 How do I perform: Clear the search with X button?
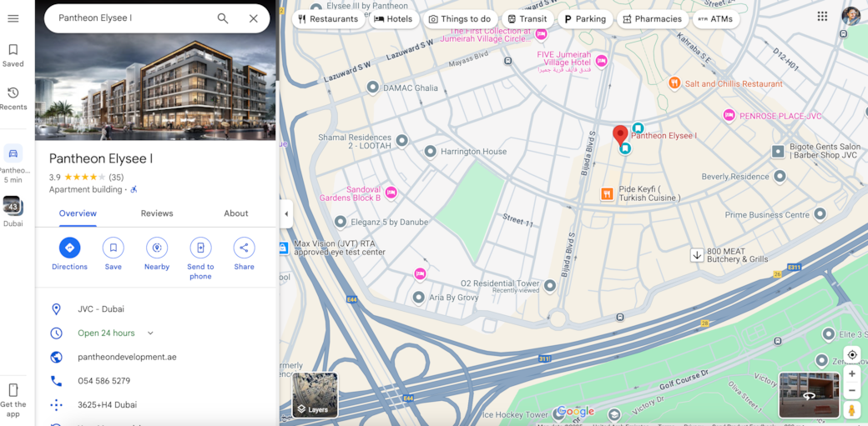(x=254, y=18)
